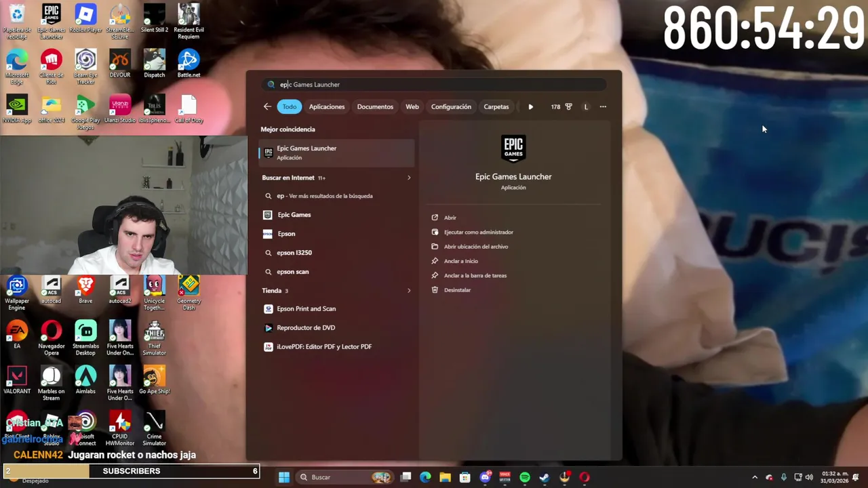Screen dimensions: 868x488
Task: Launch Microsoft Edge from the taskbar
Action: coord(425,477)
